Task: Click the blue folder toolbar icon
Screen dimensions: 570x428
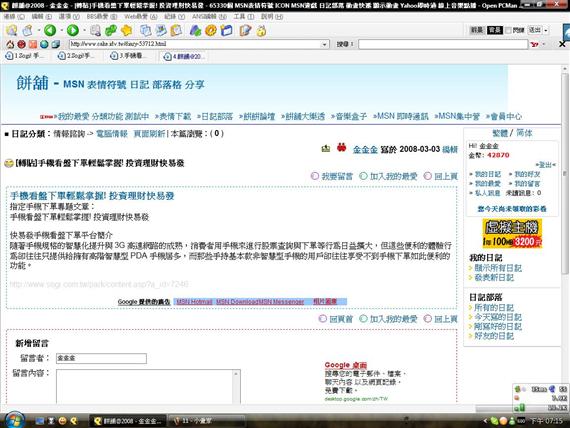Action: tap(226, 30)
